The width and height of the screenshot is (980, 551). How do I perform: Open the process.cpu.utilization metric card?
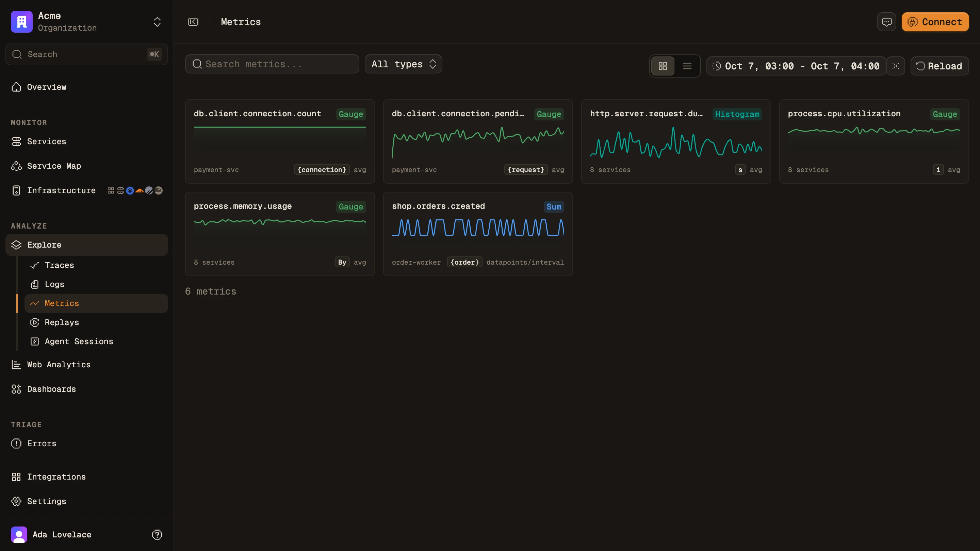pyautogui.click(x=874, y=141)
